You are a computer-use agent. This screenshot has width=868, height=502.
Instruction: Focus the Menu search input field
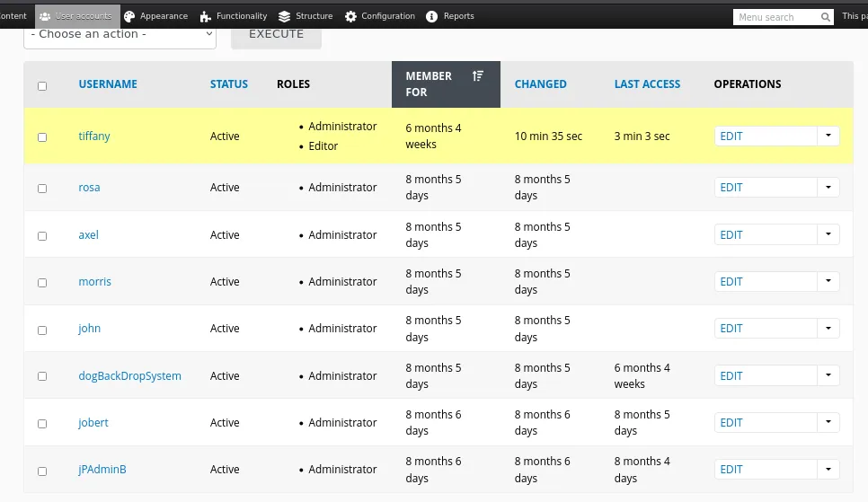click(776, 17)
